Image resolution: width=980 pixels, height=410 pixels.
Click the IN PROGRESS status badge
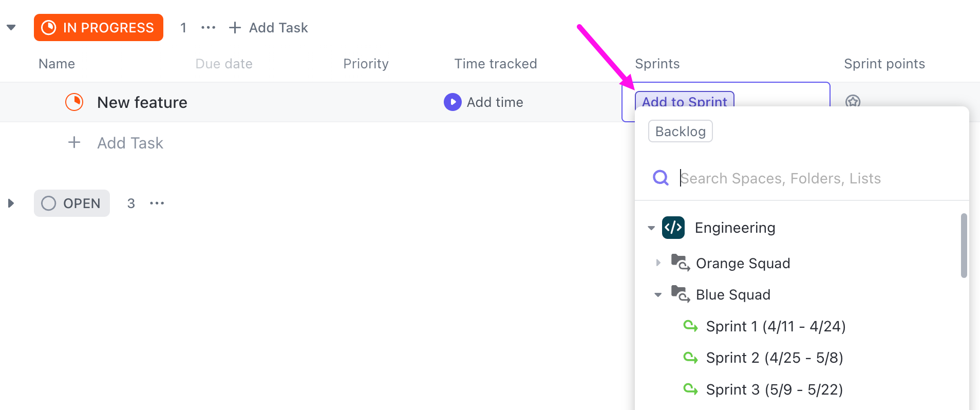(98, 27)
